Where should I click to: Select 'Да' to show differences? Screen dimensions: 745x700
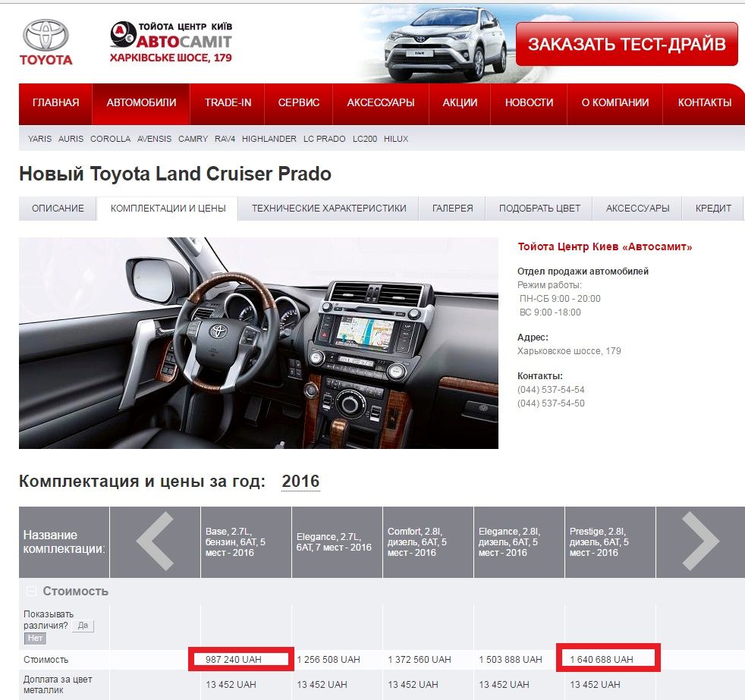[x=83, y=626]
